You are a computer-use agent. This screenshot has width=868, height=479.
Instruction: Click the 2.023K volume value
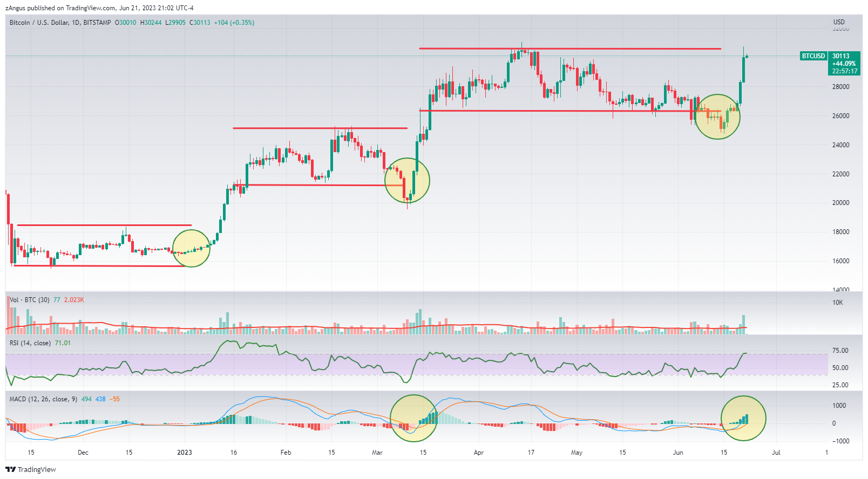tap(74, 300)
